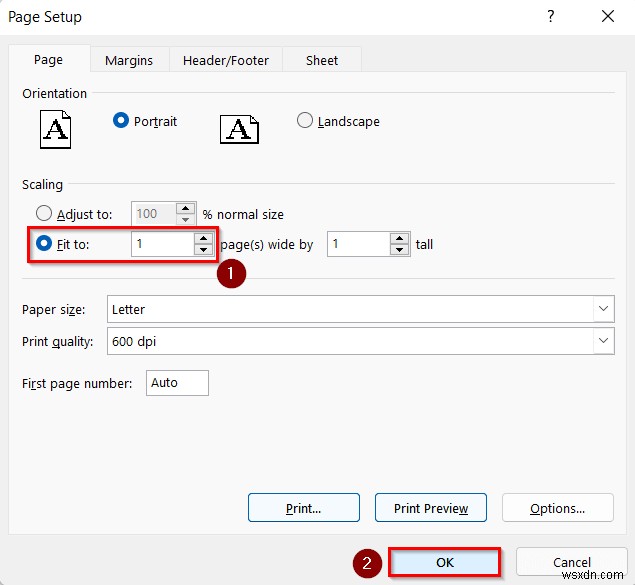Click the pages tall input field
This screenshot has width=635, height=585.
(x=359, y=244)
